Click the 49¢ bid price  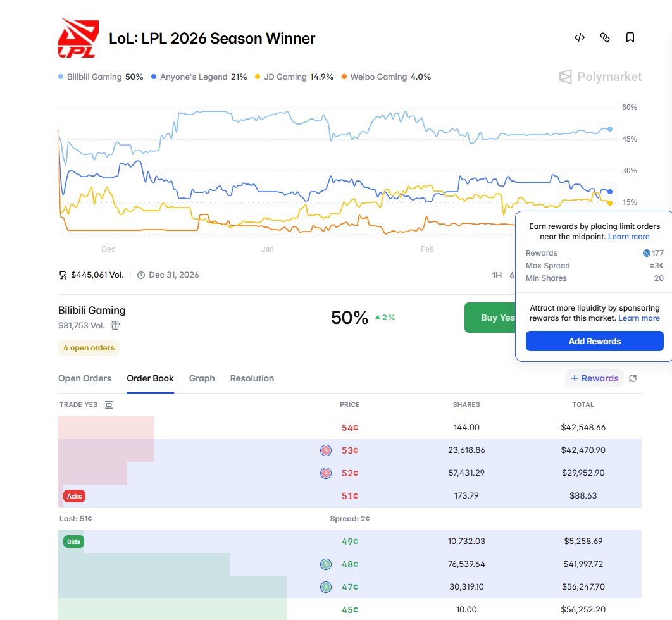pyautogui.click(x=350, y=542)
